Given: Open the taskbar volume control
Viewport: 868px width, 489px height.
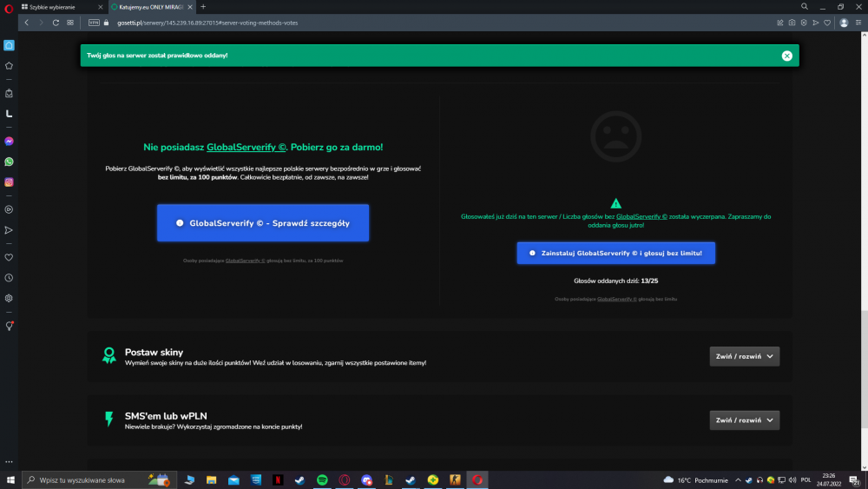Looking at the screenshot, I should (x=792, y=480).
